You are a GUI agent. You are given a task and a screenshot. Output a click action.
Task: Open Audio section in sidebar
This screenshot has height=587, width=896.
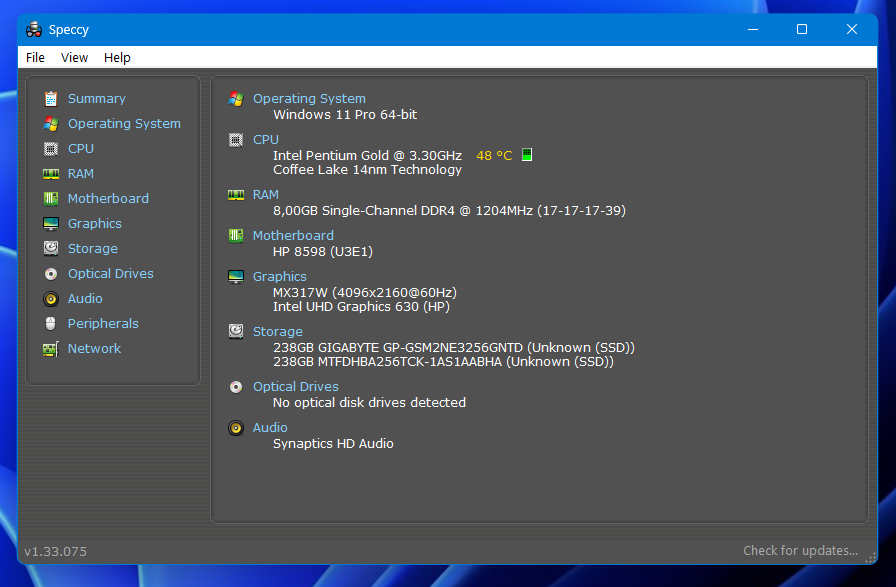pyautogui.click(x=85, y=298)
